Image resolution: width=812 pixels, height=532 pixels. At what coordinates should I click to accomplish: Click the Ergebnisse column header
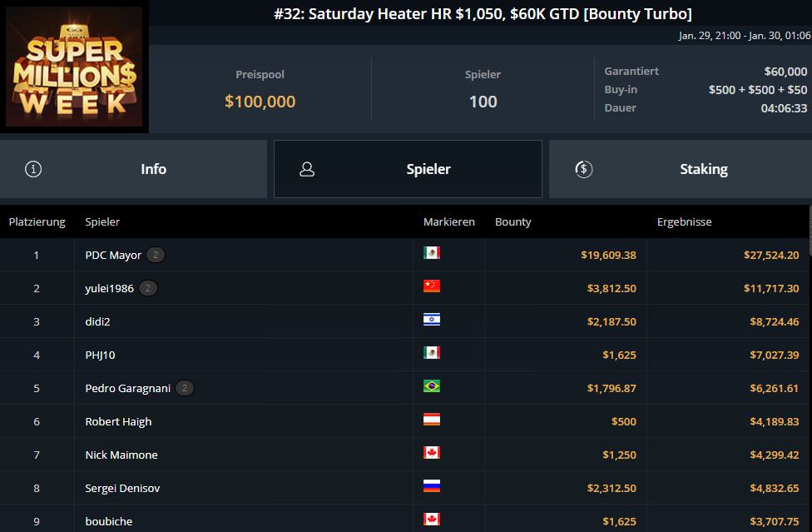pos(684,221)
